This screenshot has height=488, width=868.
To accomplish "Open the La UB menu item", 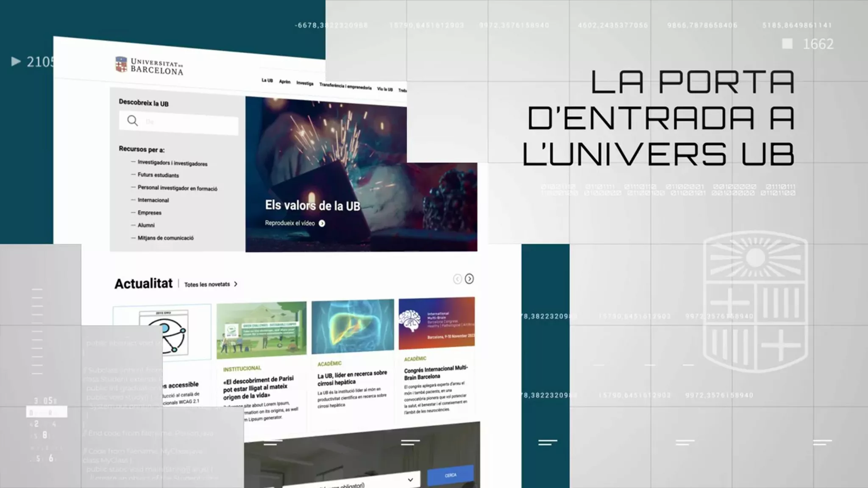I will click(267, 80).
